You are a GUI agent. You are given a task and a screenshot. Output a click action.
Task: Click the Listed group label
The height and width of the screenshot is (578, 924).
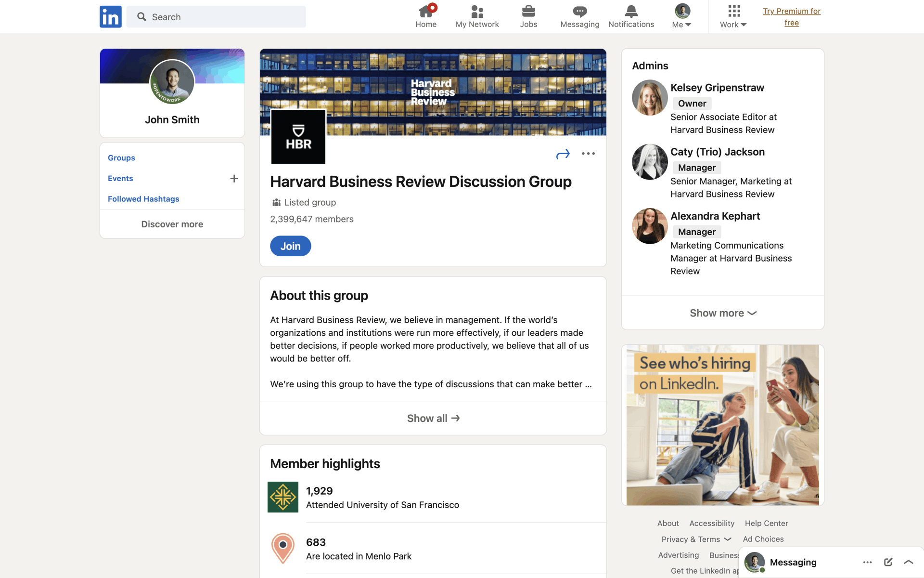[x=310, y=202]
